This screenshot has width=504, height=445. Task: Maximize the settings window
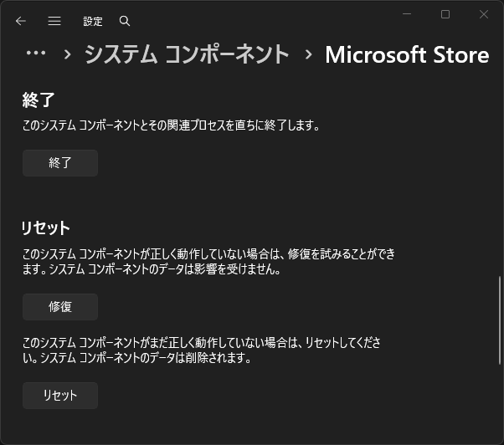point(445,14)
